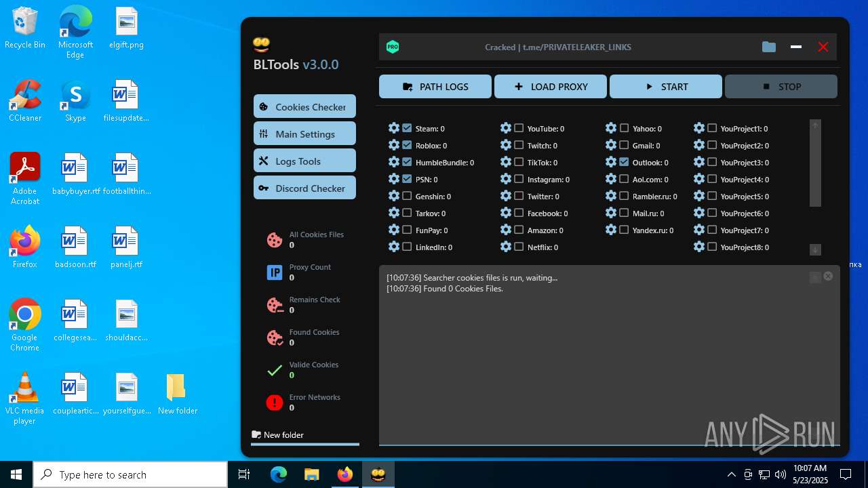Viewport: 868px width, 488px height.
Task: Open the Logs Tools section
Action: click(x=304, y=161)
